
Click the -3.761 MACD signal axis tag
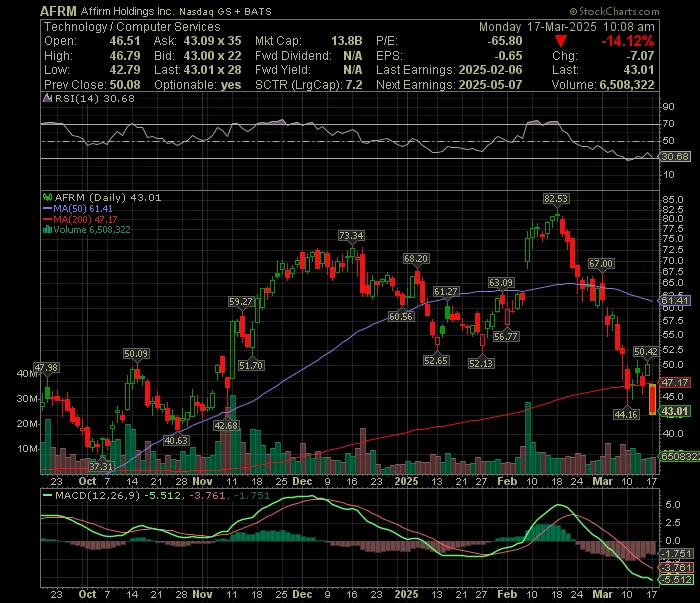point(676,568)
